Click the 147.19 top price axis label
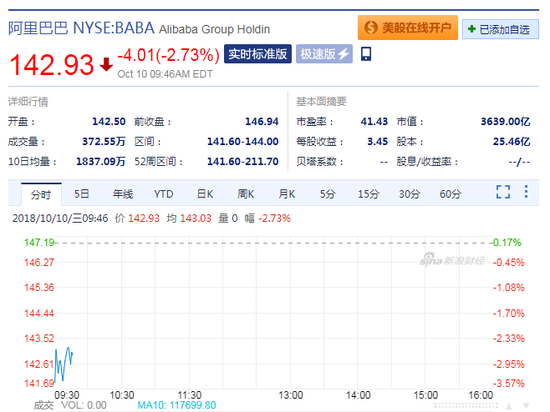The height and width of the screenshot is (412, 550). (x=39, y=242)
